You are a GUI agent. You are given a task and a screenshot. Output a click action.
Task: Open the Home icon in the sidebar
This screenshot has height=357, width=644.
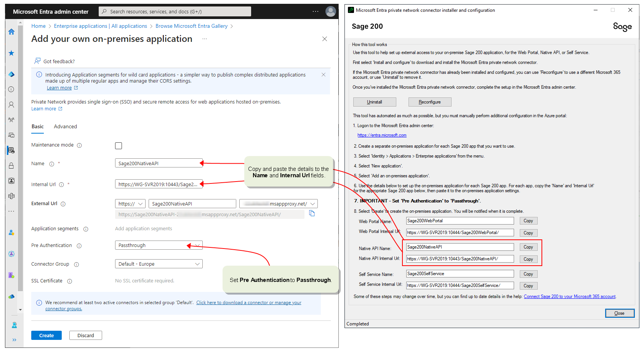[x=11, y=32]
